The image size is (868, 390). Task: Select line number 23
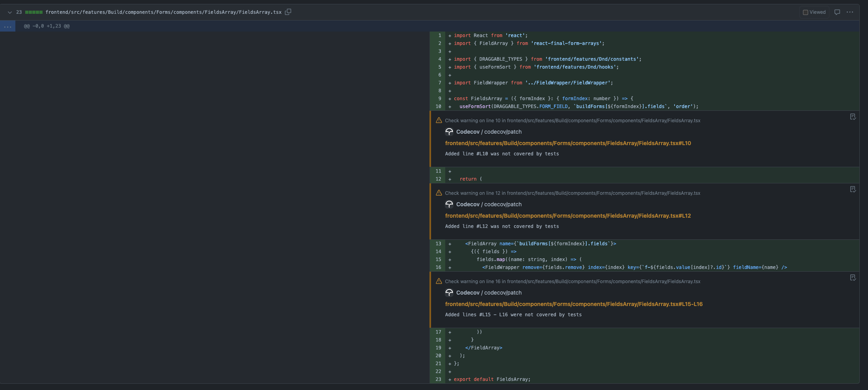click(438, 379)
